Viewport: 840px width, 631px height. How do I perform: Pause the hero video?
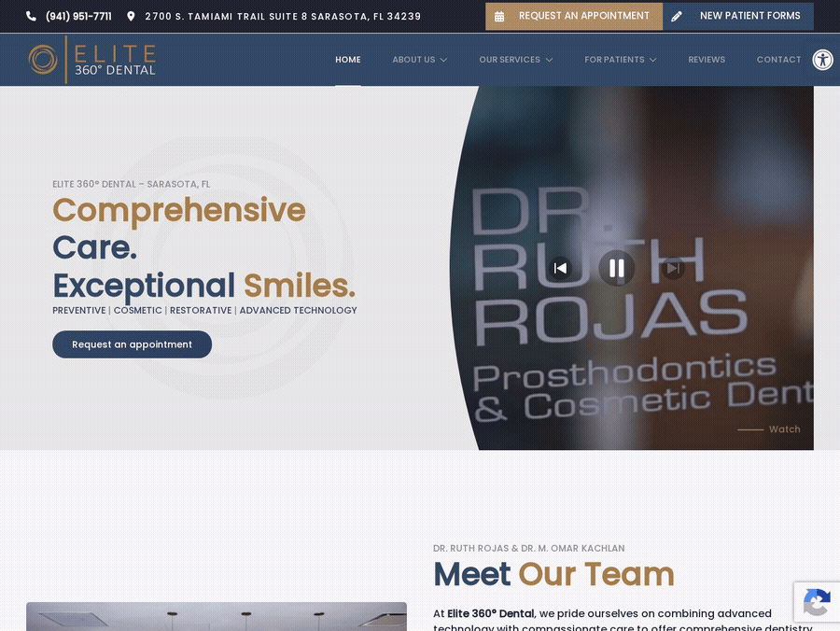point(617,269)
